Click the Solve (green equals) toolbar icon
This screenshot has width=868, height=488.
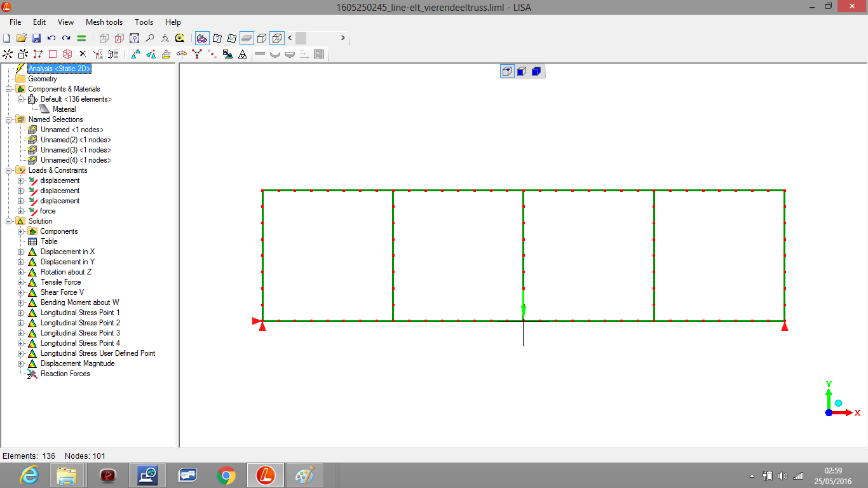81,38
